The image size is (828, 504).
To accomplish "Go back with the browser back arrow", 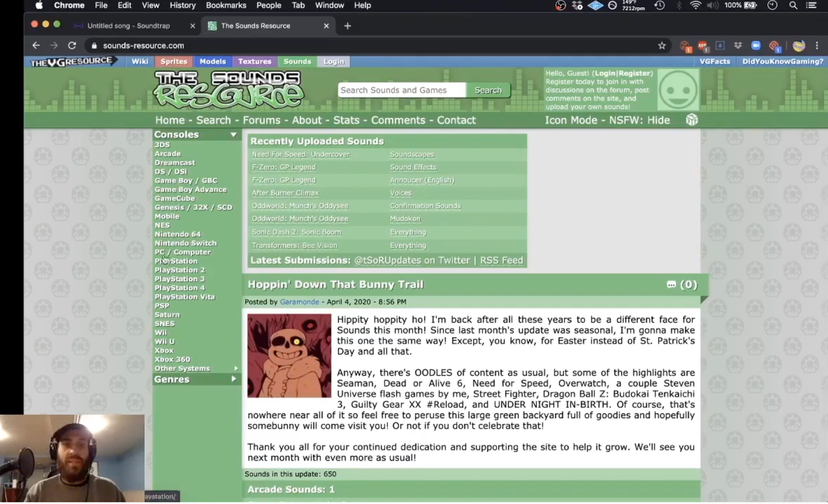I will (x=36, y=45).
